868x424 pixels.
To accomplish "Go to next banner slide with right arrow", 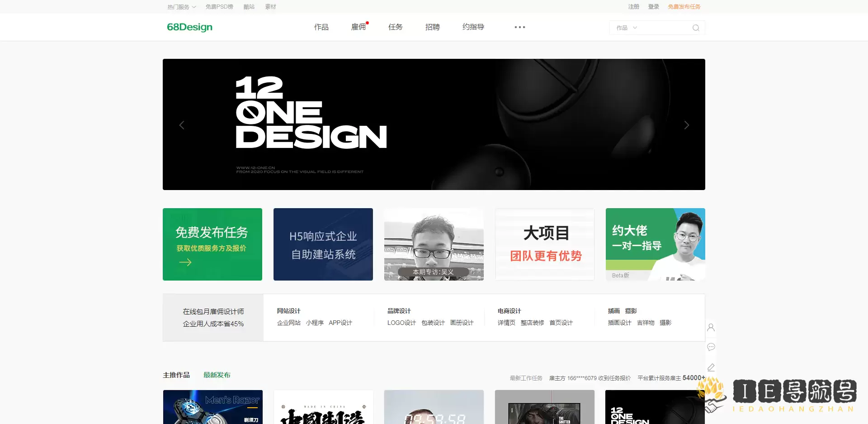I will 687,125.
